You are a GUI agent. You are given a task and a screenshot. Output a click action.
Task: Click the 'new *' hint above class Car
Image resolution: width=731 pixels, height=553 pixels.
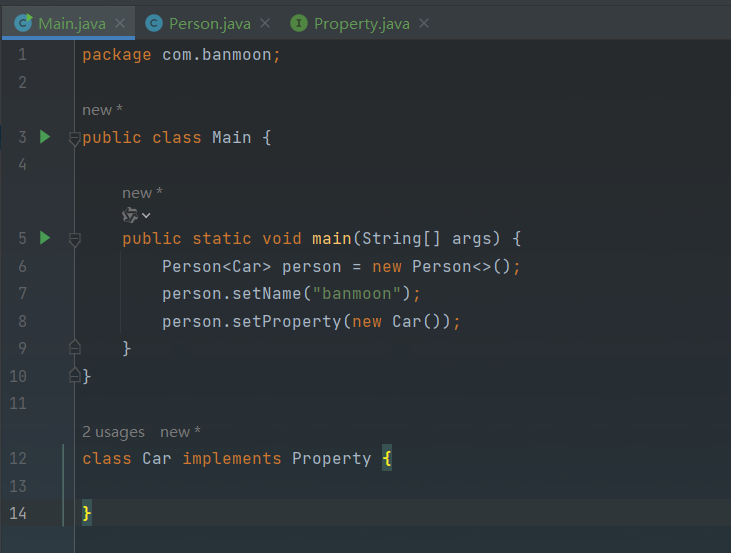(x=180, y=432)
